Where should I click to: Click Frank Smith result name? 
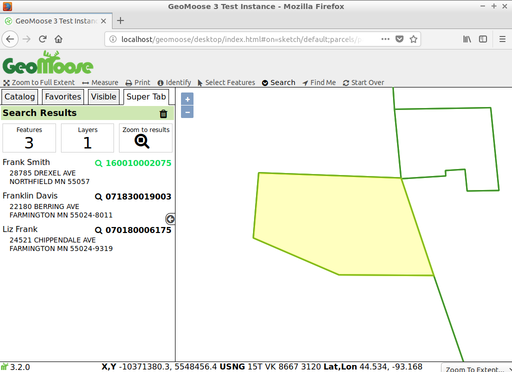point(26,162)
